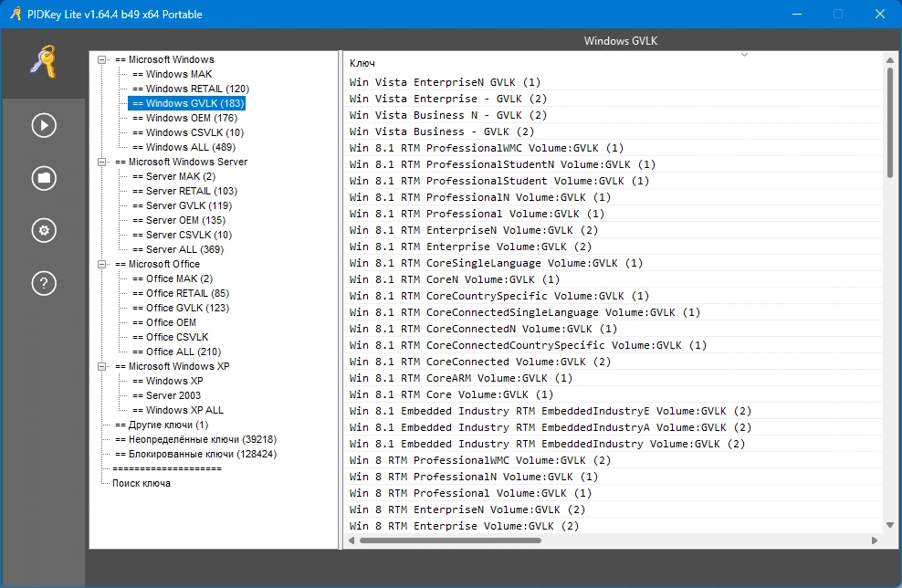902x588 pixels.
Task: Select Office RETAIL (85) in the tree
Action: pyautogui.click(x=181, y=293)
